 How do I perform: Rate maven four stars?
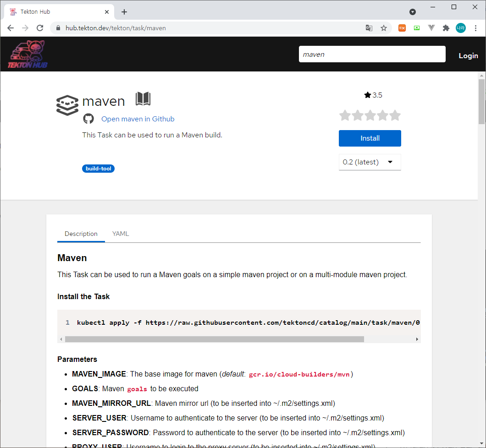tap(382, 115)
